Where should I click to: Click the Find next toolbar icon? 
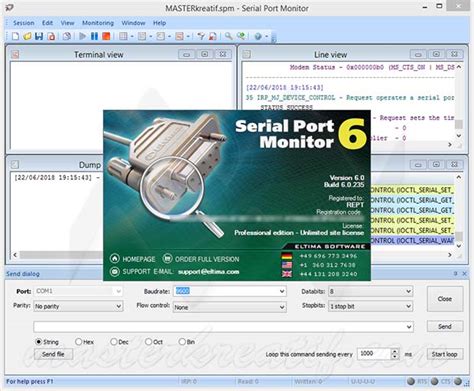241,36
